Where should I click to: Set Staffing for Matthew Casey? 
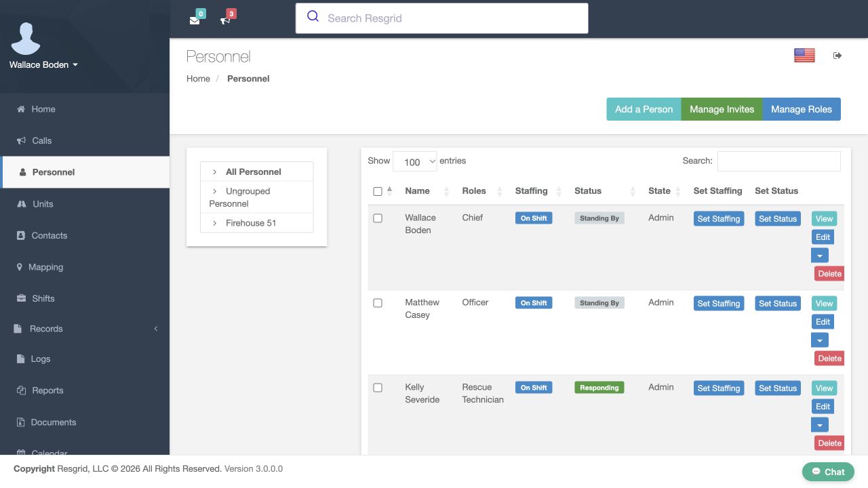click(719, 304)
